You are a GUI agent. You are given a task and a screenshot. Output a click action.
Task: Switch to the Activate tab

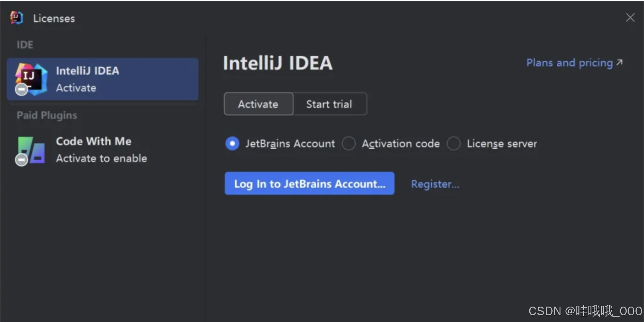pyautogui.click(x=258, y=104)
